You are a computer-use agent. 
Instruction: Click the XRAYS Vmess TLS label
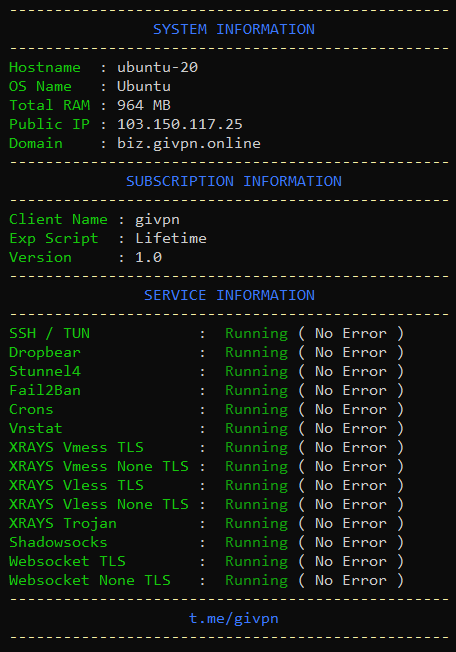coord(76,447)
